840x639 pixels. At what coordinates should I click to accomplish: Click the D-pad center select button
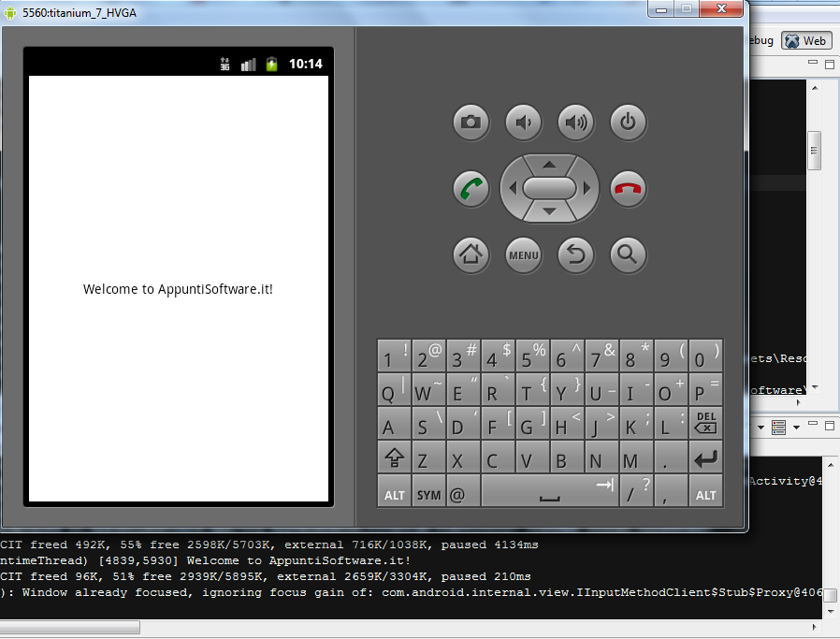point(549,188)
